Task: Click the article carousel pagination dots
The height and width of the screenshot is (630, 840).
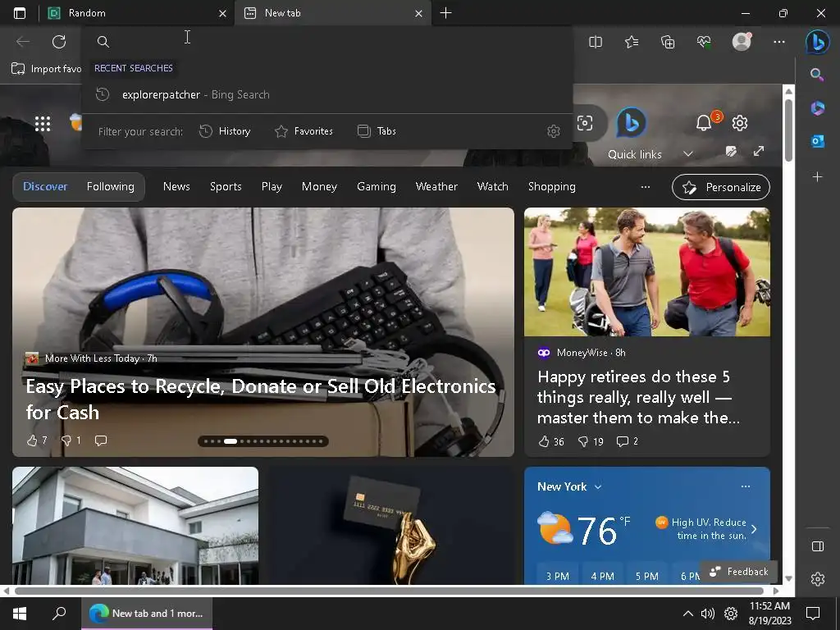Action: pyautogui.click(x=263, y=441)
